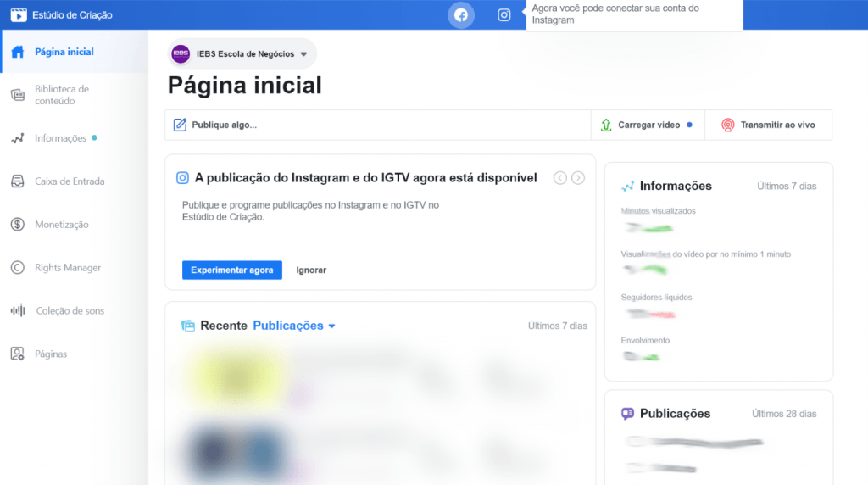Click the Caixa de Entrada inbox icon
Viewport: 868px width, 485px height.
pyautogui.click(x=18, y=181)
